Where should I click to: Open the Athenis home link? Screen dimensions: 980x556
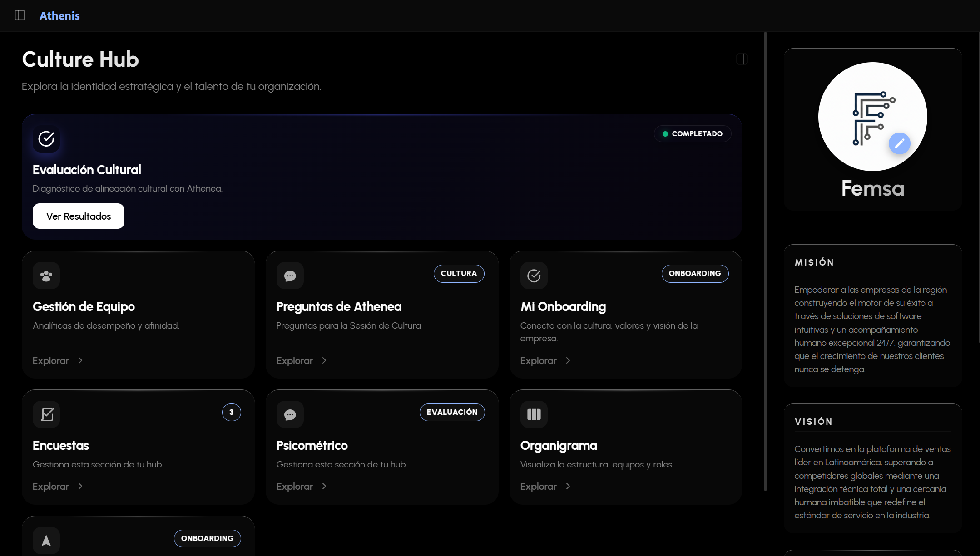pyautogui.click(x=59, y=15)
